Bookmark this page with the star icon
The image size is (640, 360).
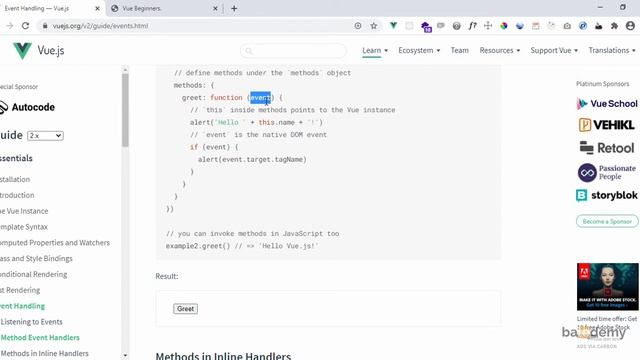[x=373, y=26]
